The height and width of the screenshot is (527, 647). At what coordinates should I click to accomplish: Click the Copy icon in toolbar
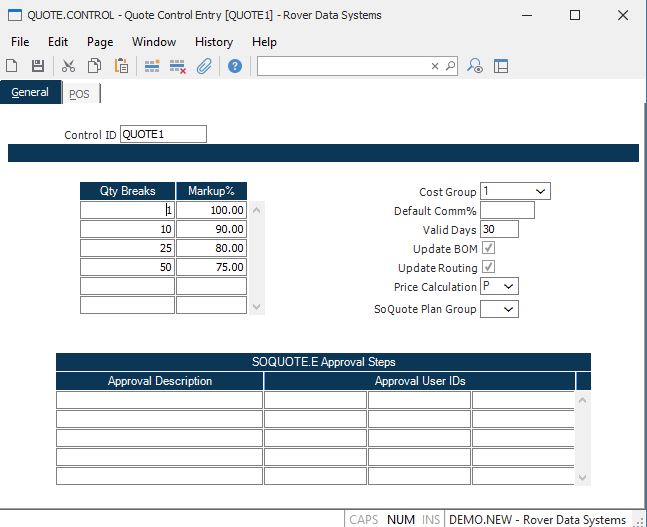tap(94, 66)
